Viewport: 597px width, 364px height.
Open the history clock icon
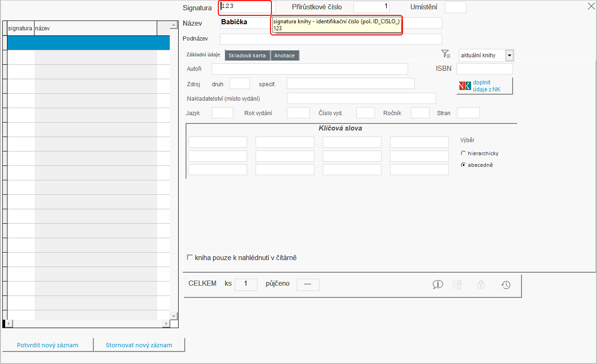click(x=506, y=285)
